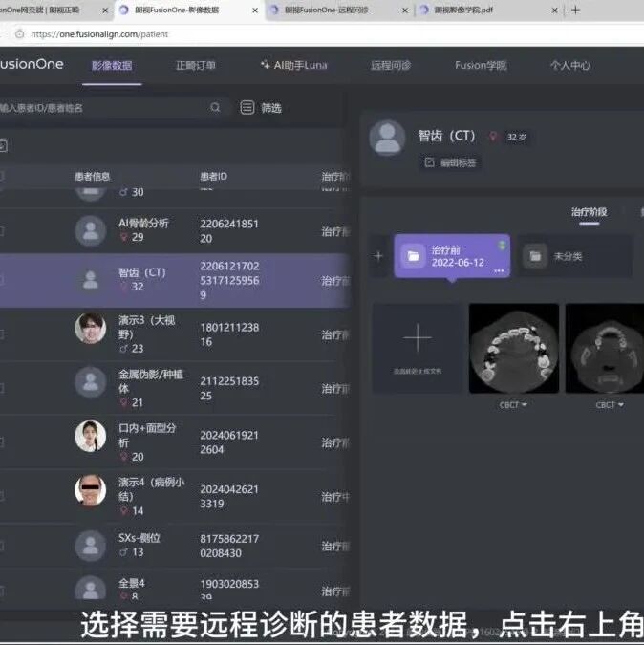Click the large patient avatar in detail panel
The height and width of the screenshot is (645, 644).
(387, 138)
